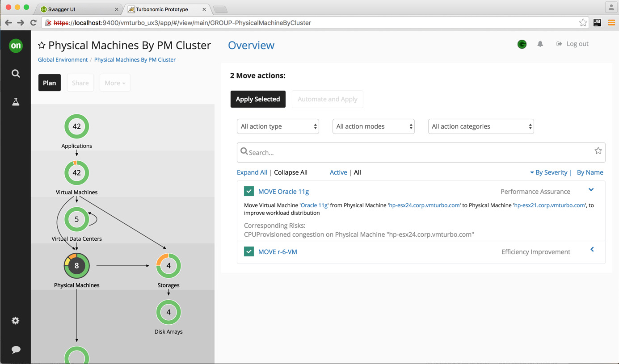Screen dimensions: 619x364
Task: Click Log out
Action: (x=573, y=44)
